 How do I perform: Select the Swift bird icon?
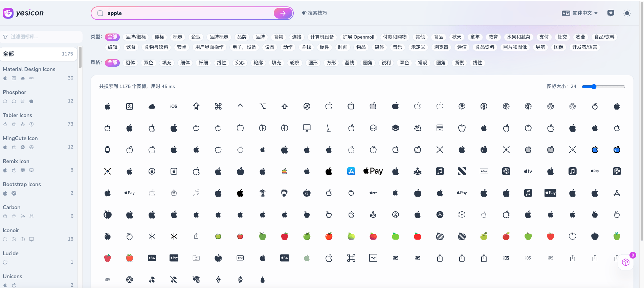point(418,128)
